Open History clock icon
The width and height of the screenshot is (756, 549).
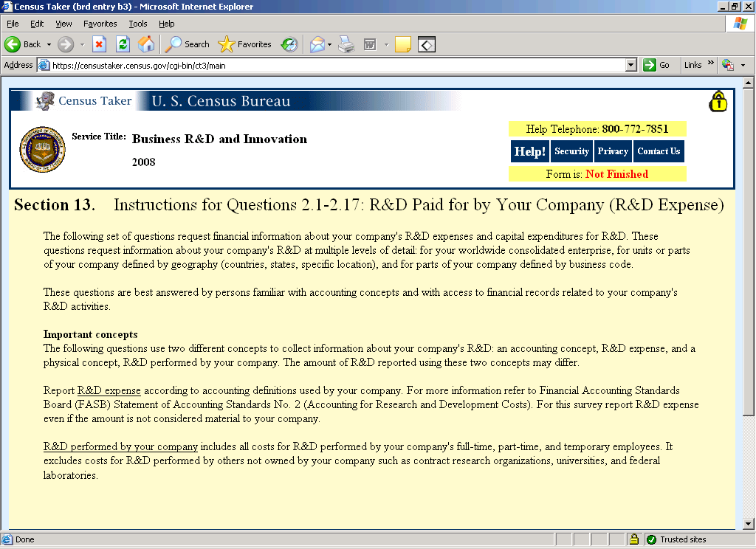tap(289, 44)
